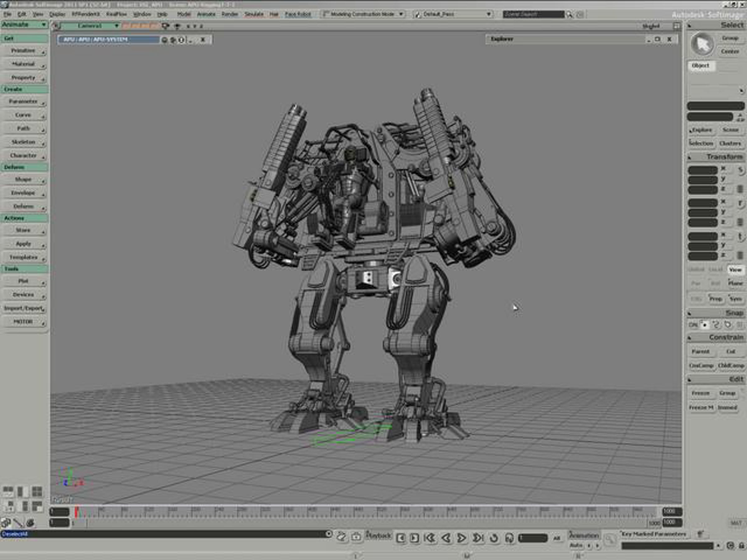Click the Parent constrain button
747x560 pixels.
pos(701,352)
